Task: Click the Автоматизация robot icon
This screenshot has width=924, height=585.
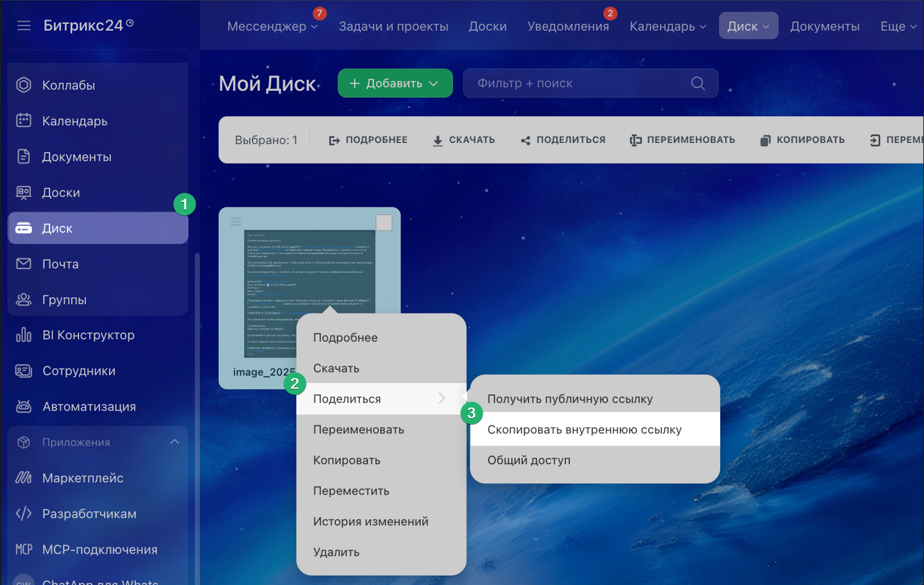Action: [24, 407]
